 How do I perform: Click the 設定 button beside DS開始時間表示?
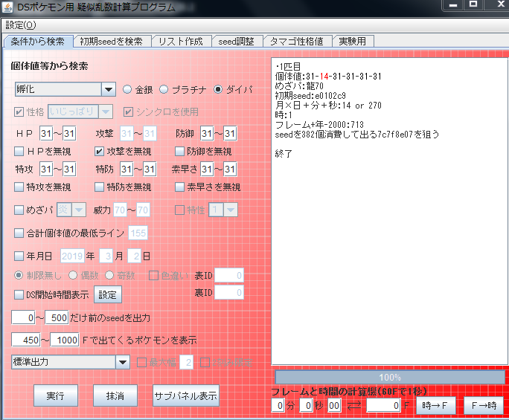click(107, 294)
